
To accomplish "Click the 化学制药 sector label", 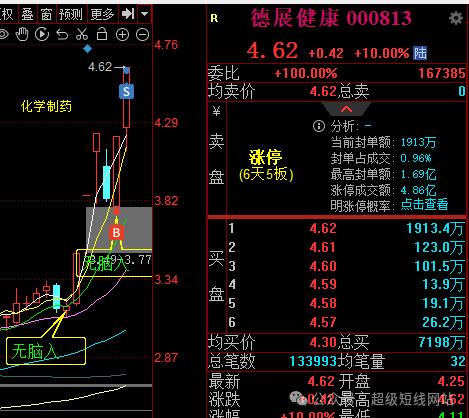I will click(x=46, y=106).
